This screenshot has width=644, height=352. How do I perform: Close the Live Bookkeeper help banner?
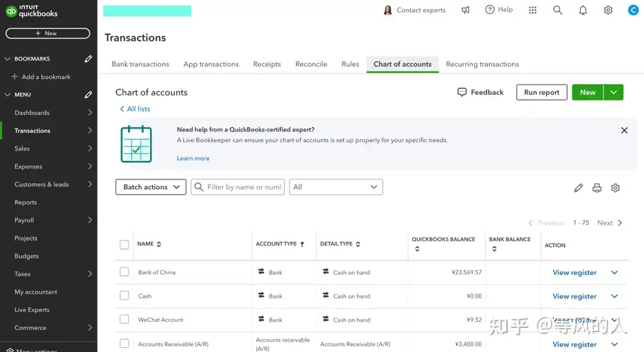[624, 131]
